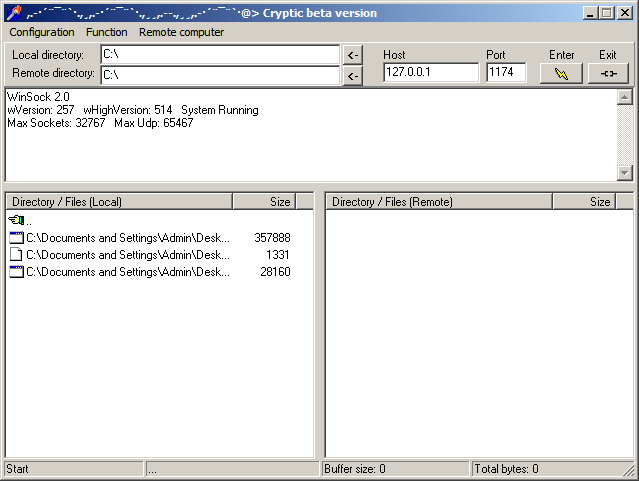Focus the Local directory text field
639x481 pixels.
(x=220, y=54)
